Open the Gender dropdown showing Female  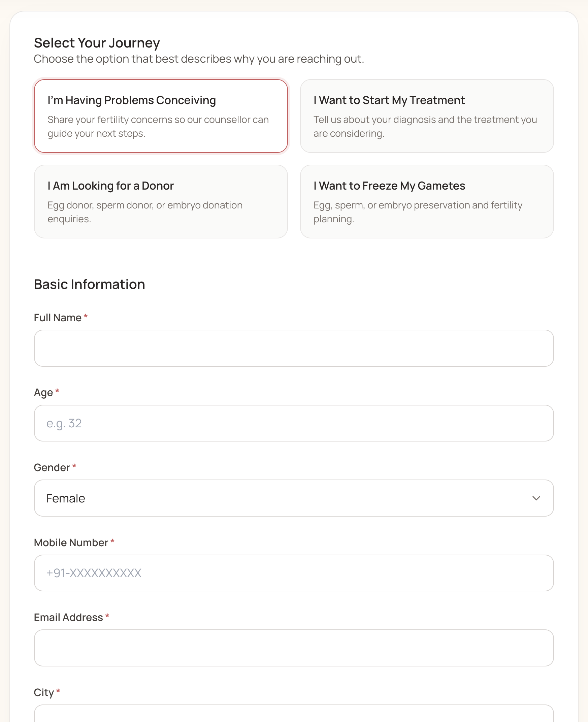click(x=294, y=498)
